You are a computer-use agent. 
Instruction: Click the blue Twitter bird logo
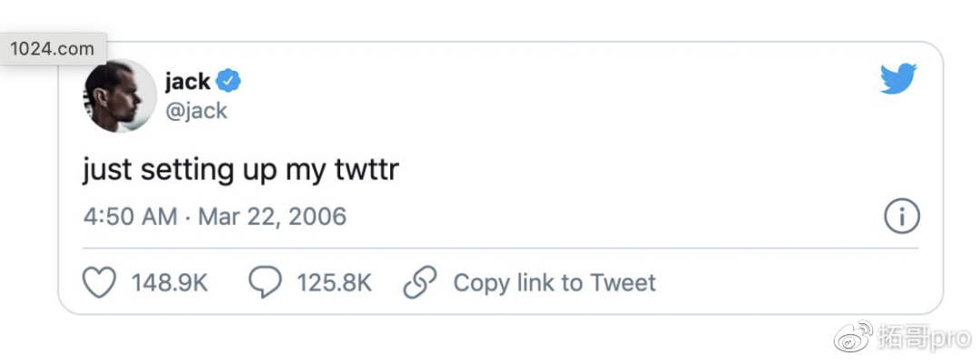[898, 79]
